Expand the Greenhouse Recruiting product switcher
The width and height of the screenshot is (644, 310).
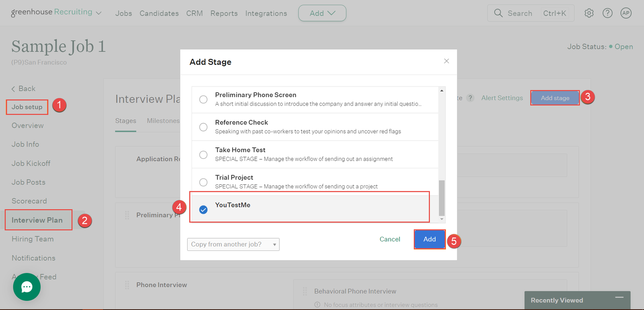(99, 13)
